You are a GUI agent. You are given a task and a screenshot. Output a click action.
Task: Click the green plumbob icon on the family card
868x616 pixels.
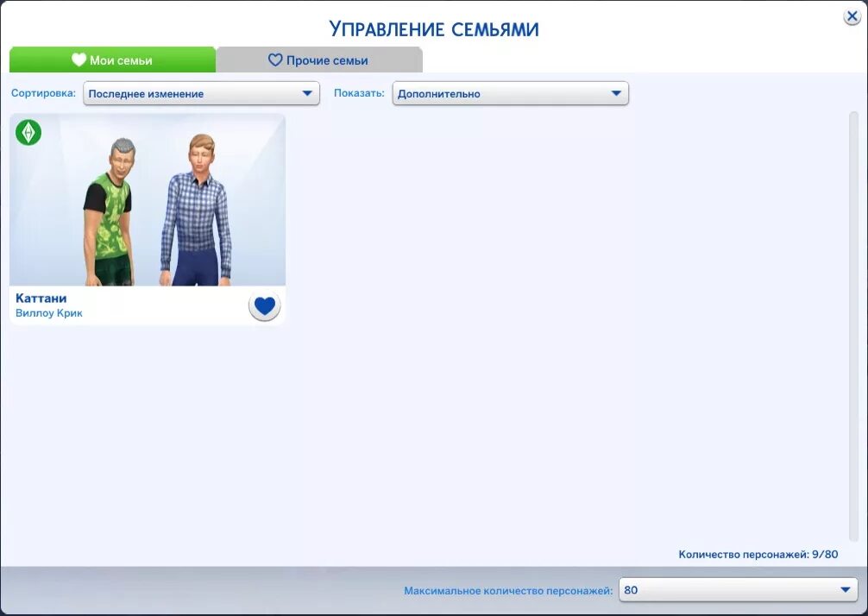(28, 132)
